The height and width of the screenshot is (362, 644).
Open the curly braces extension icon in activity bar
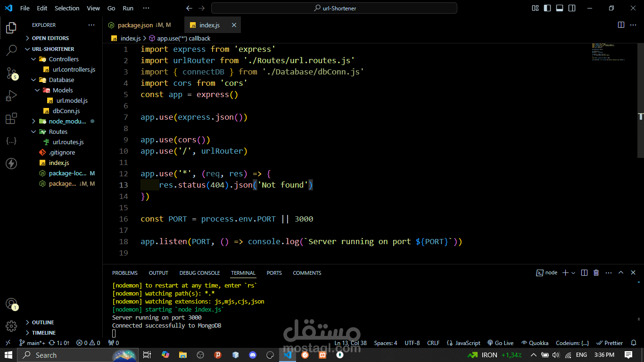click(x=11, y=141)
